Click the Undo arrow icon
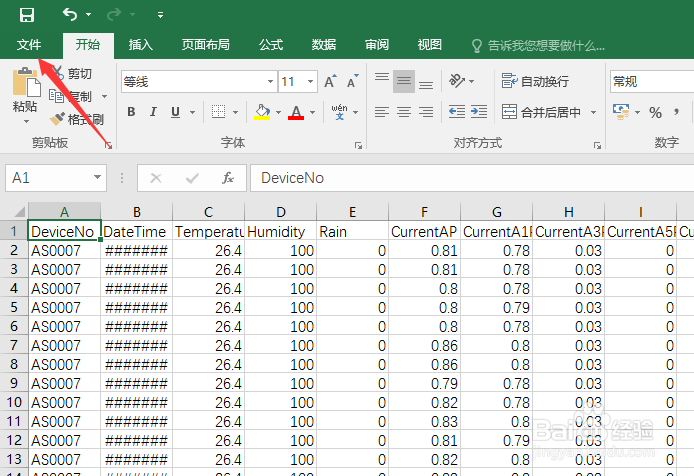This screenshot has width=694, height=476. coord(70,15)
